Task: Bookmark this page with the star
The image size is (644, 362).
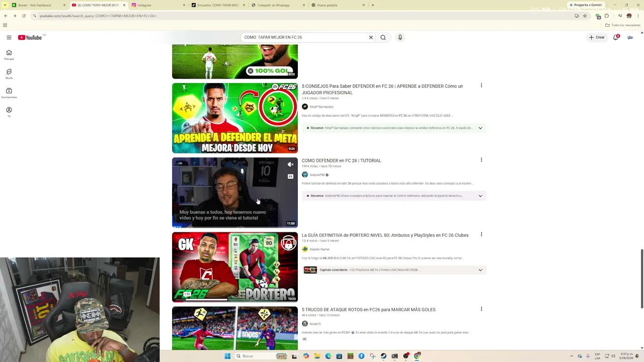Action: [x=585, y=16]
